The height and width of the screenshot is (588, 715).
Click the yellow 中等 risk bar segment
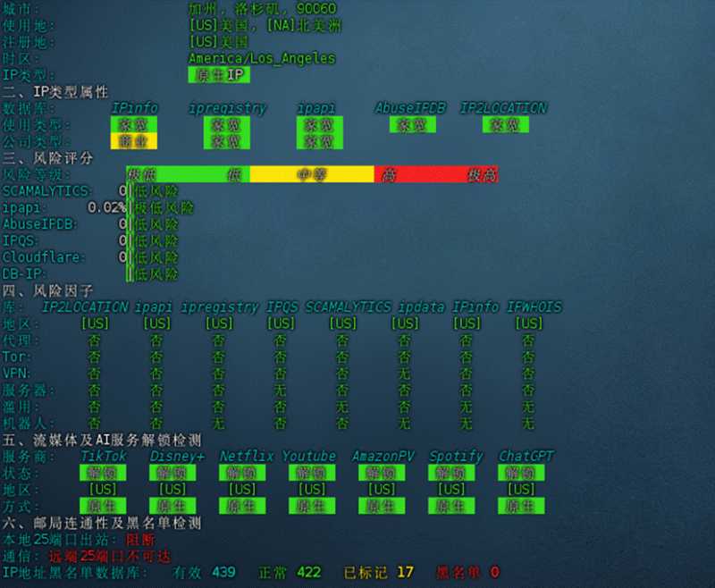coord(312,174)
